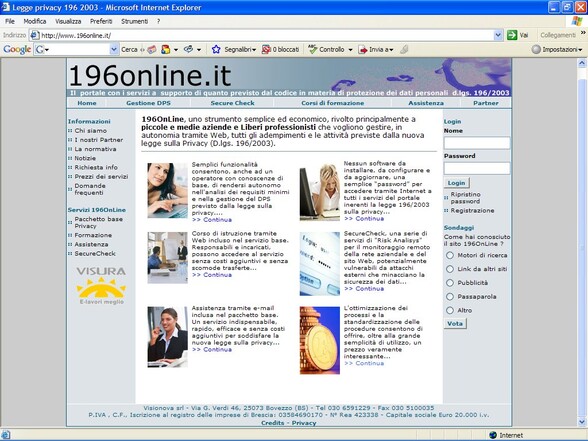The image size is (588, 441).
Task: Open the Strumenti menu
Action: point(134,21)
